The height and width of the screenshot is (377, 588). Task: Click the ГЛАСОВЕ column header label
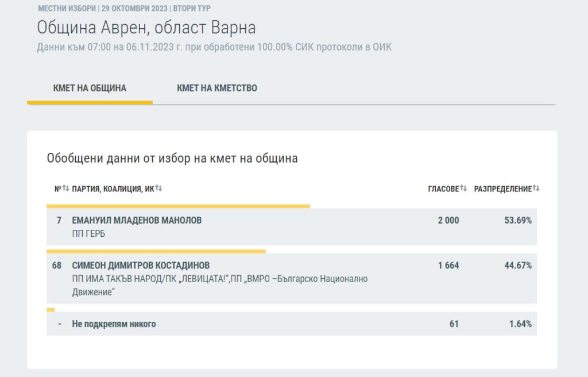(444, 189)
